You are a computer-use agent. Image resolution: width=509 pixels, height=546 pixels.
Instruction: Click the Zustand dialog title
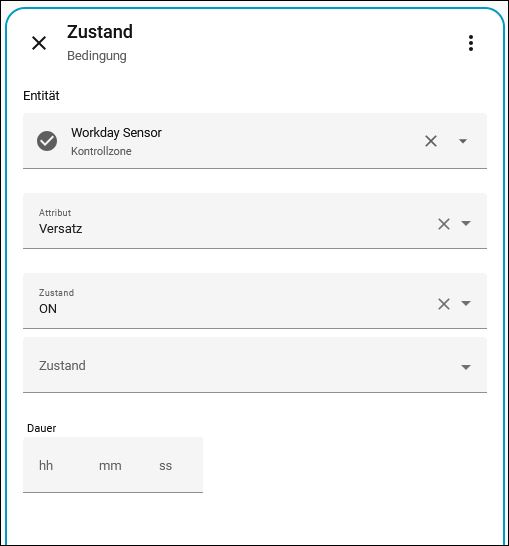[100, 32]
